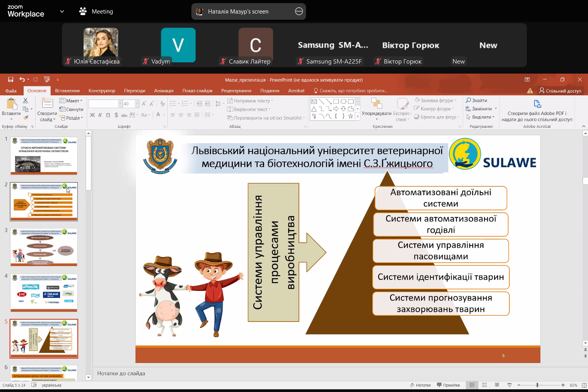This screenshot has width=588, height=392.
Task: Click the zoom slider handle in status bar
Action: tap(537, 385)
